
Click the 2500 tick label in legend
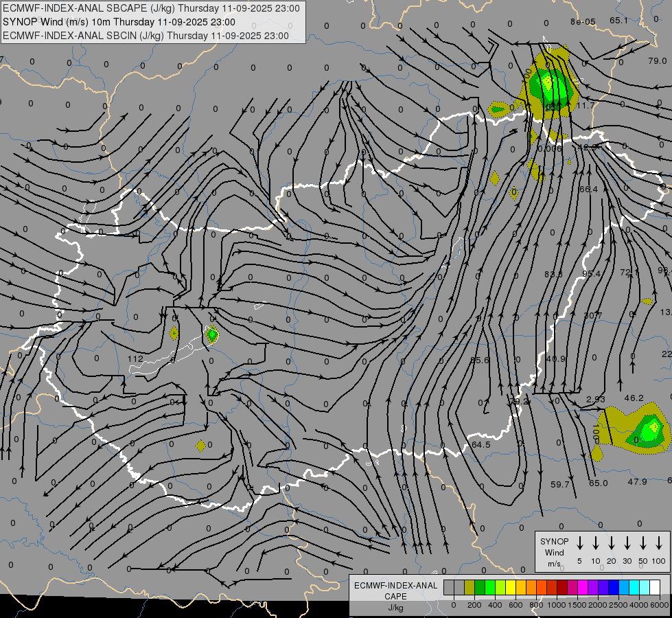coord(618,605)
